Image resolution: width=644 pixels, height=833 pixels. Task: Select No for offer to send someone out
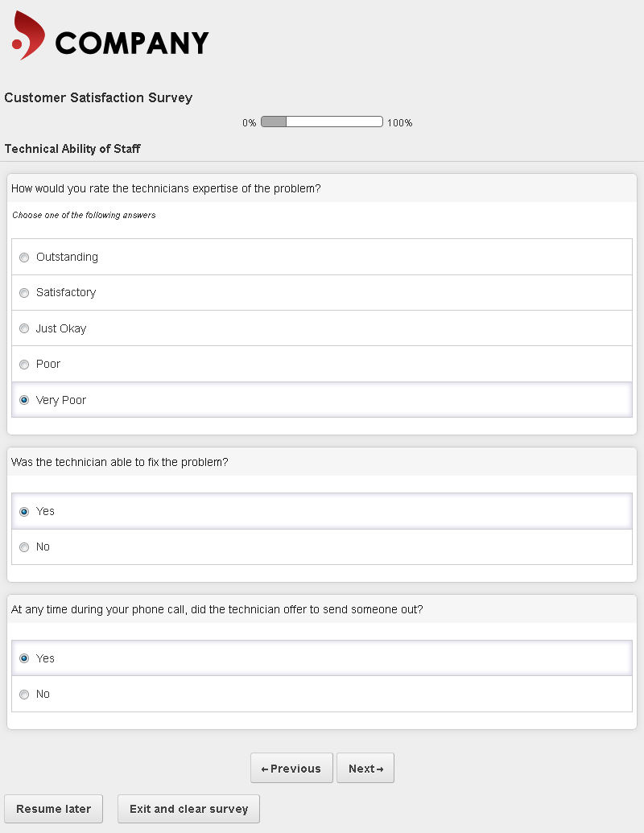tap(24, 695)
